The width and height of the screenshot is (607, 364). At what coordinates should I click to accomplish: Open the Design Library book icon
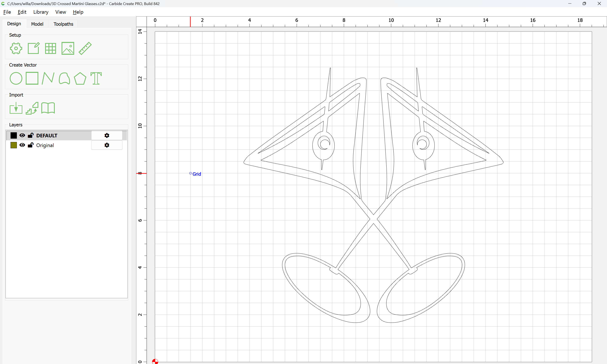(x=48, y=108)
